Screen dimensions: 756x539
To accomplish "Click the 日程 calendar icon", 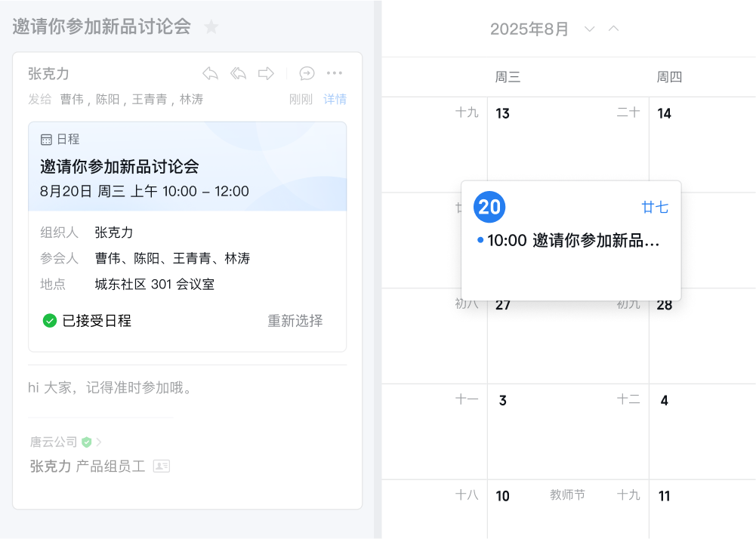I will tap(46, 140).
